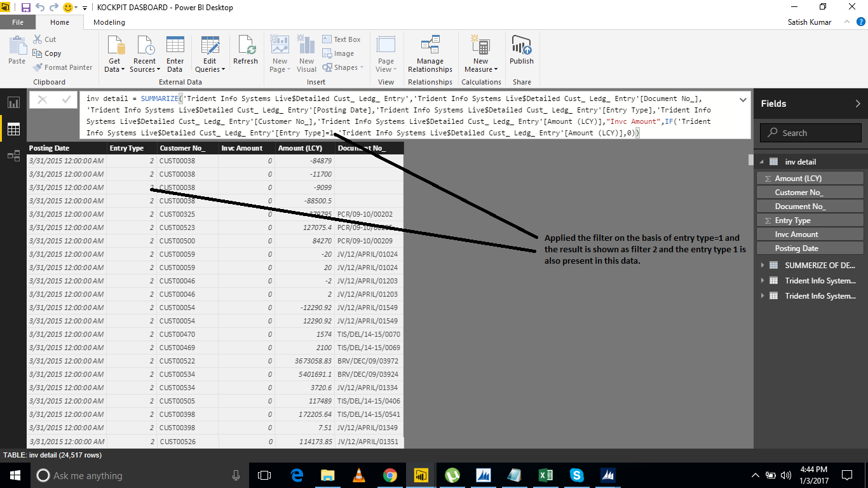Open the Get Data button

pyautogui.click(x=115, y=55)
